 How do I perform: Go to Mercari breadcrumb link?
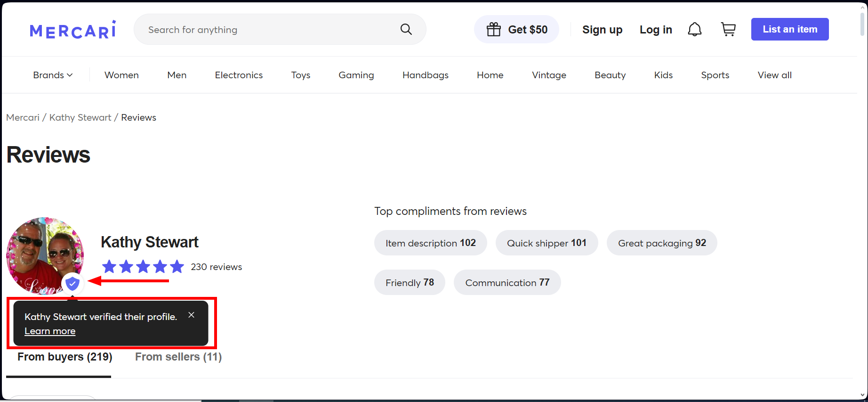pos(23,117)
